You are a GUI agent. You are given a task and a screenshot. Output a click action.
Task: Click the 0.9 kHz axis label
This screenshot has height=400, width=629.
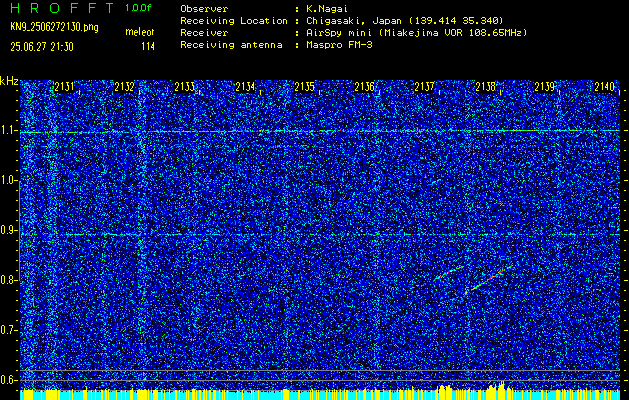click(x=7, y=230)
